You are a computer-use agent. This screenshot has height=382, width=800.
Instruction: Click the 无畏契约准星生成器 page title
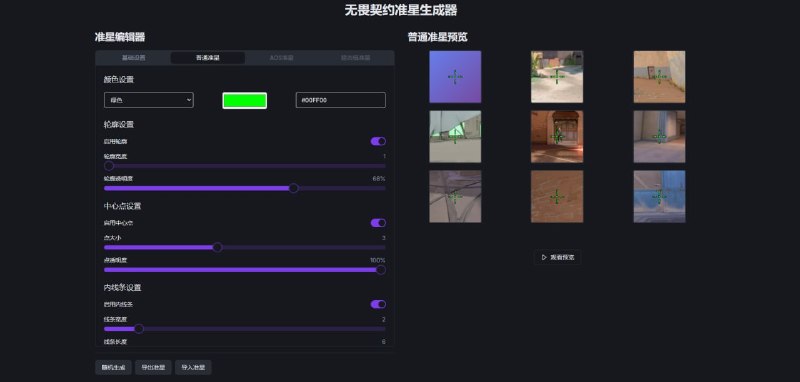coord(401,10)
